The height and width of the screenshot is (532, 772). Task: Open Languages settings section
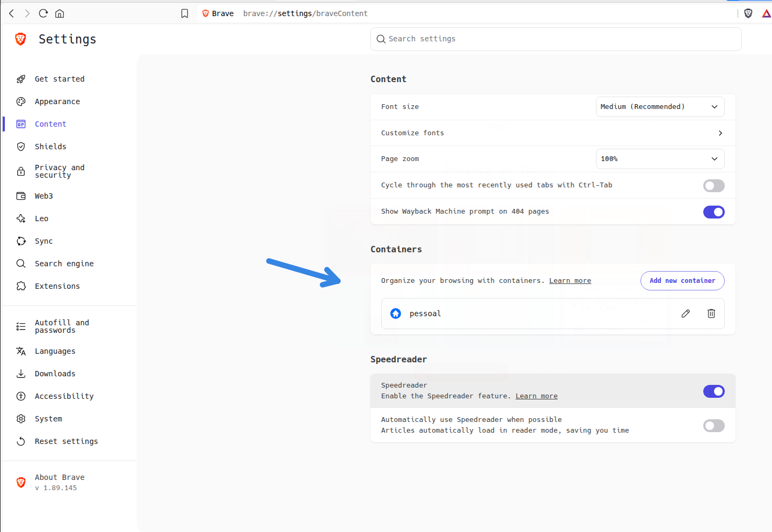point(55,351)
